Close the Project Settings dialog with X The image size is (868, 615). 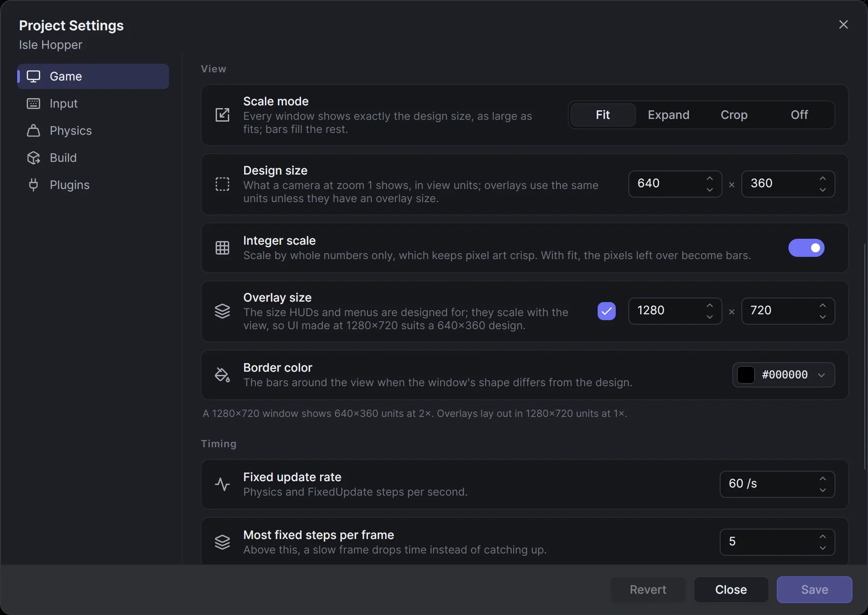[844, 24]
